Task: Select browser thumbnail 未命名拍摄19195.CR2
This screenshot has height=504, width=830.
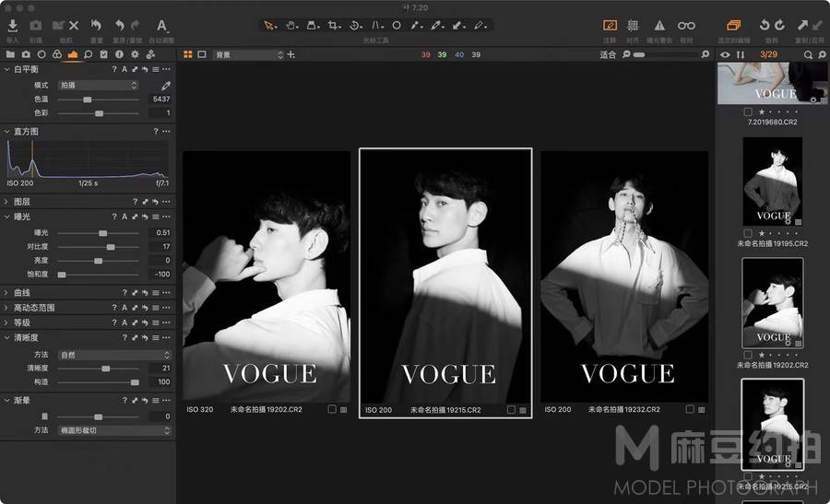Action: [773, 182]
